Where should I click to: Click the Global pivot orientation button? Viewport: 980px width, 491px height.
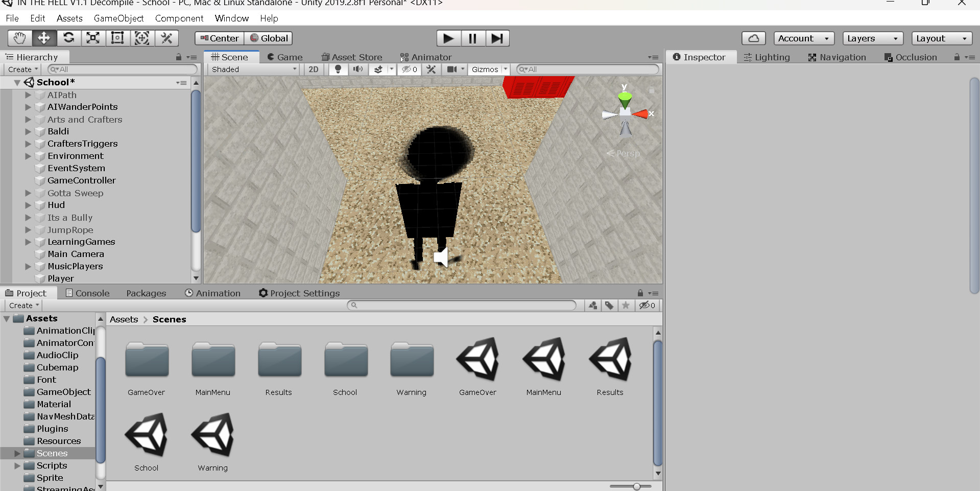269,38
